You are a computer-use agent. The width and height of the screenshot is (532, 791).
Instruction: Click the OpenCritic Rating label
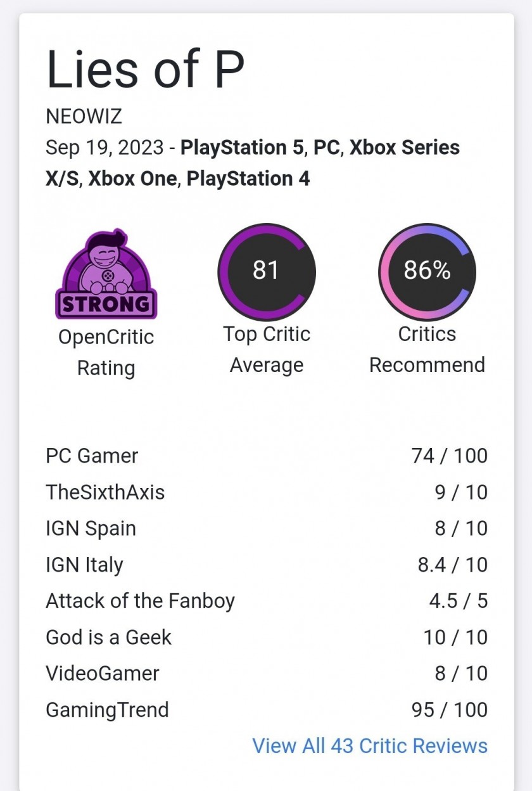click(106, 352)
